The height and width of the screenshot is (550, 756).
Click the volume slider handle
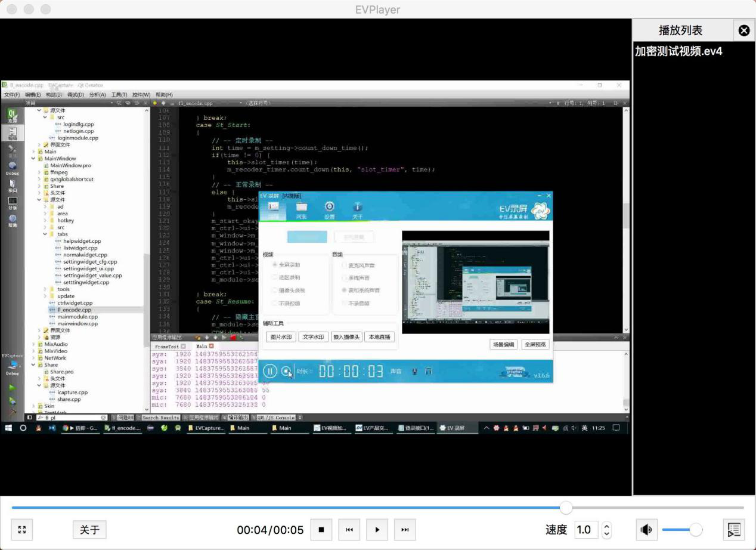click(695, 529)
